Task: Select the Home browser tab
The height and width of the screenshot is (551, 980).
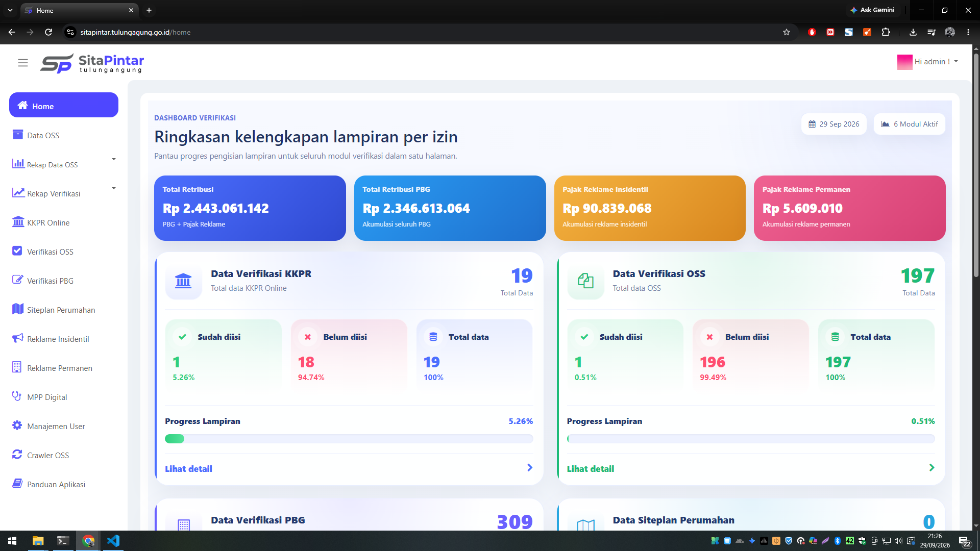Action: (79, 10)
